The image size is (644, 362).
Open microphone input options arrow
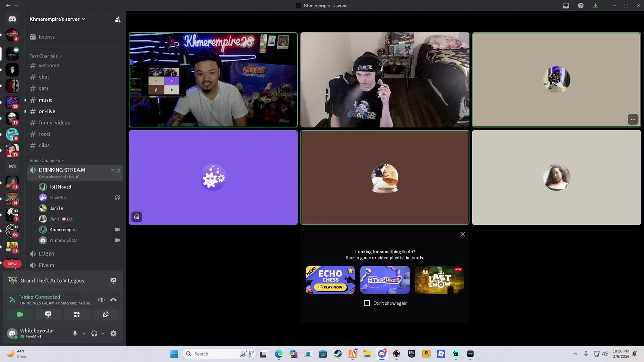tap(84, 333)
